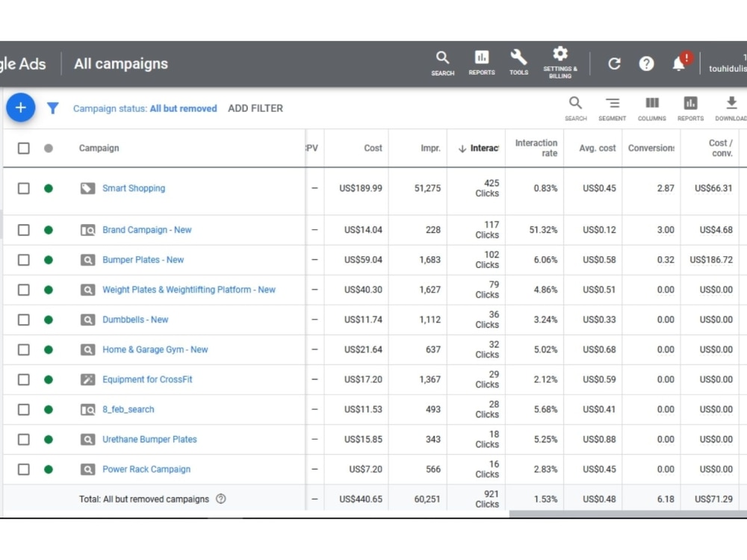The image size is (747, 560).
Task: Sort by Cost / conv. column header
Action: click(720, 148)
